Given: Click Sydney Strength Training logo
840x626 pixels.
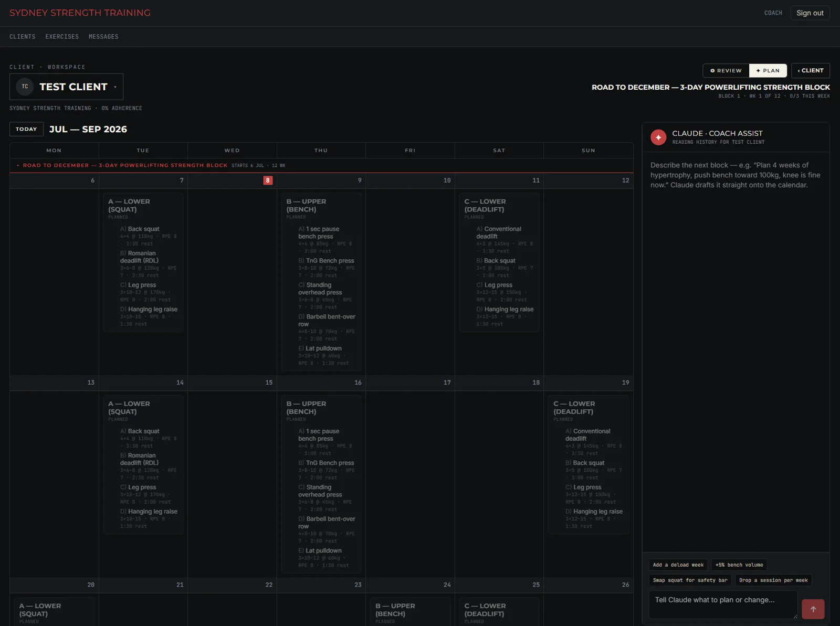Looking at the screenshot, I should [x=80, y=13].
